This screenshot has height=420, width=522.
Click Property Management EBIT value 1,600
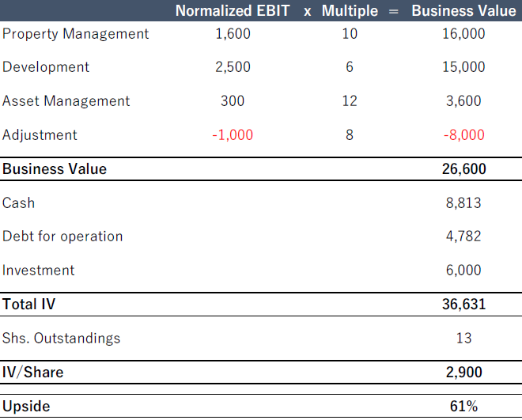[233, 34]
